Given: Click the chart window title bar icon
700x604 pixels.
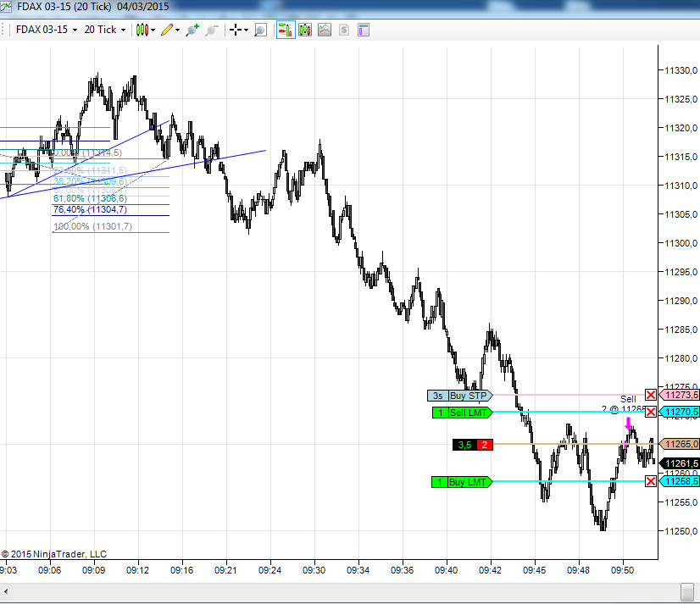Looking at the screenshot, I should click(x=6, y=7).
